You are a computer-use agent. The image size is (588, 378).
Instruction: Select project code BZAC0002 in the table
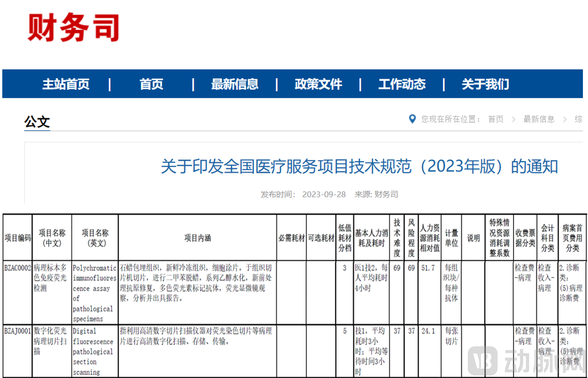(x=17, y=268)
